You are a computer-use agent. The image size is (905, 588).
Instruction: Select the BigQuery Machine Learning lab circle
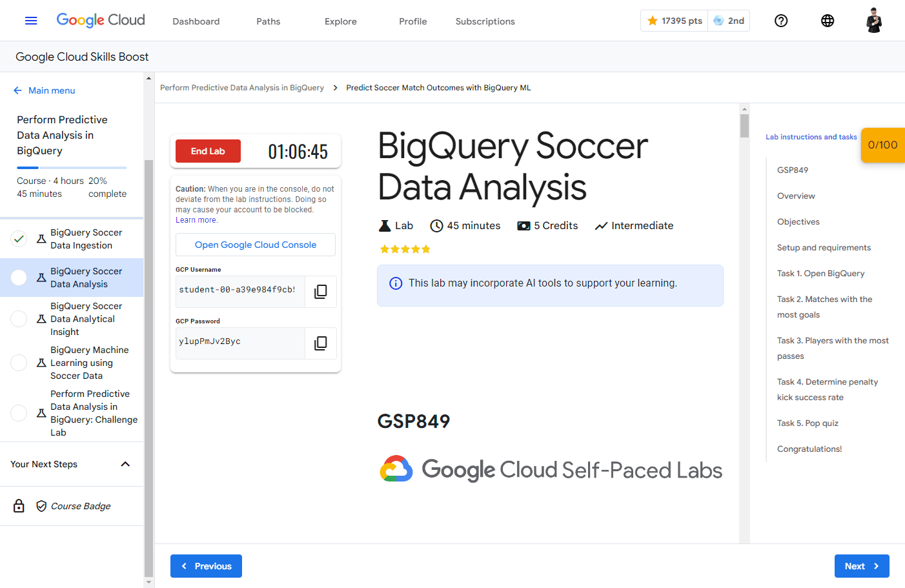(19, 363)
